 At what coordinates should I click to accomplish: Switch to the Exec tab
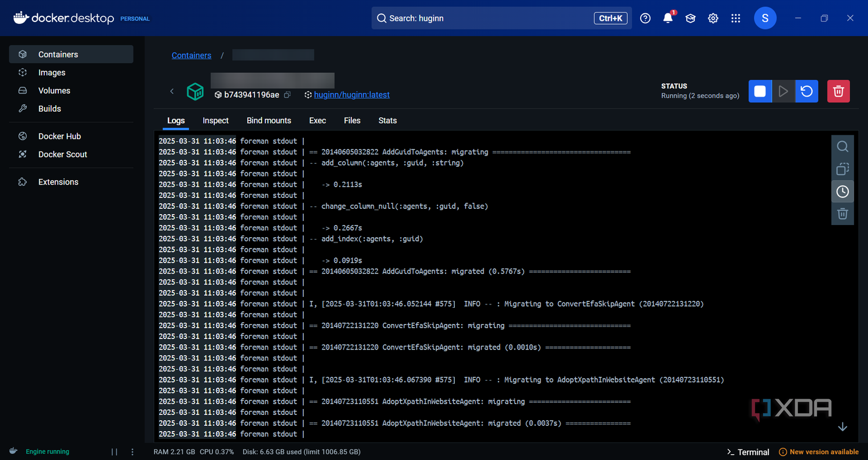pos(318,120)
